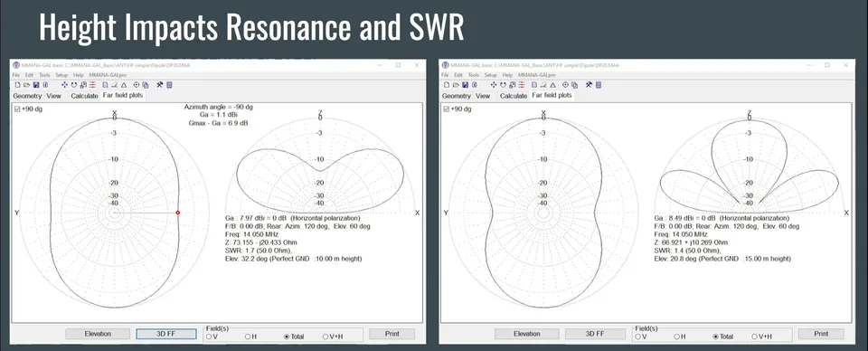This screenshot has width=868, height=351.
Task: Open Edit menu in 10 m height window
Action: [x=29, y=75]
